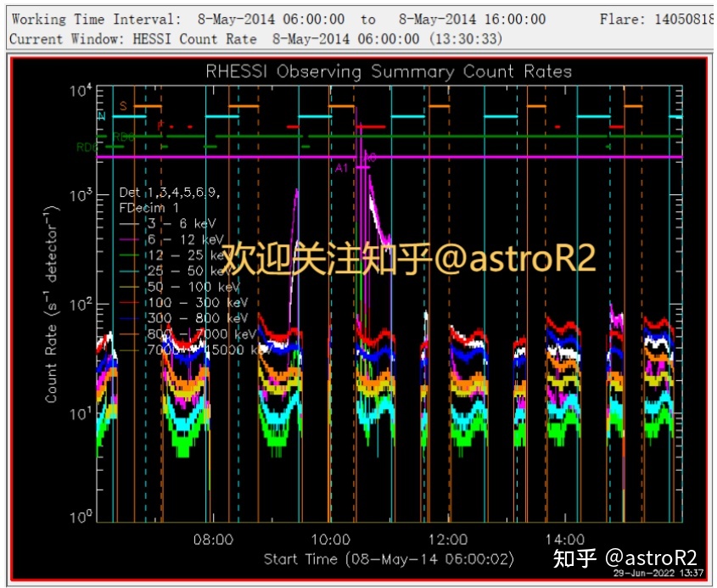Click the A1 attenuator marker label

[342, 168]
